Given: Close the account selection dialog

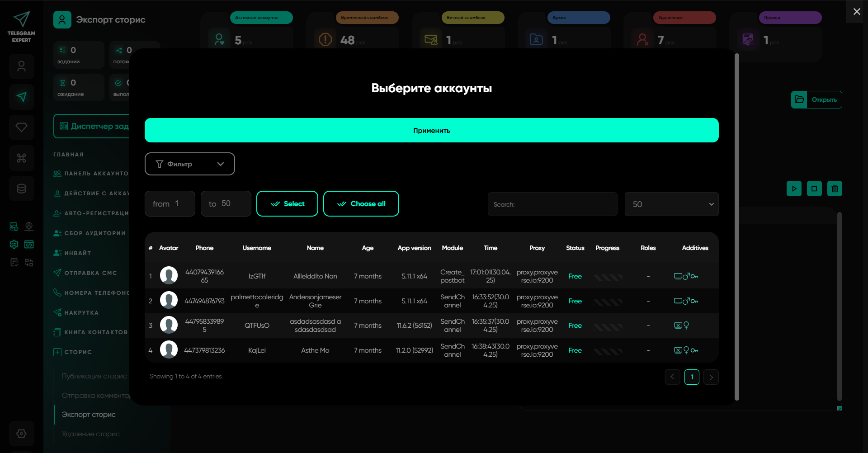Looking at the screenshot, I should [x=856, y=12].
